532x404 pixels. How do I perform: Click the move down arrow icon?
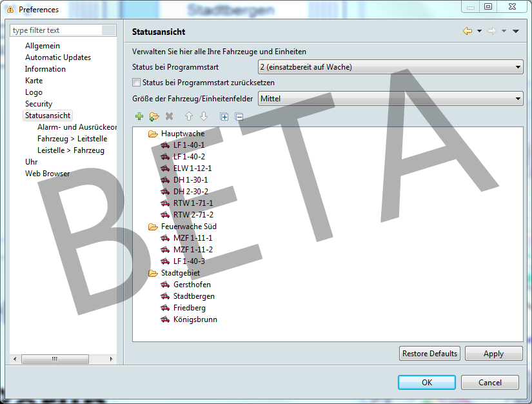point(204,117)
